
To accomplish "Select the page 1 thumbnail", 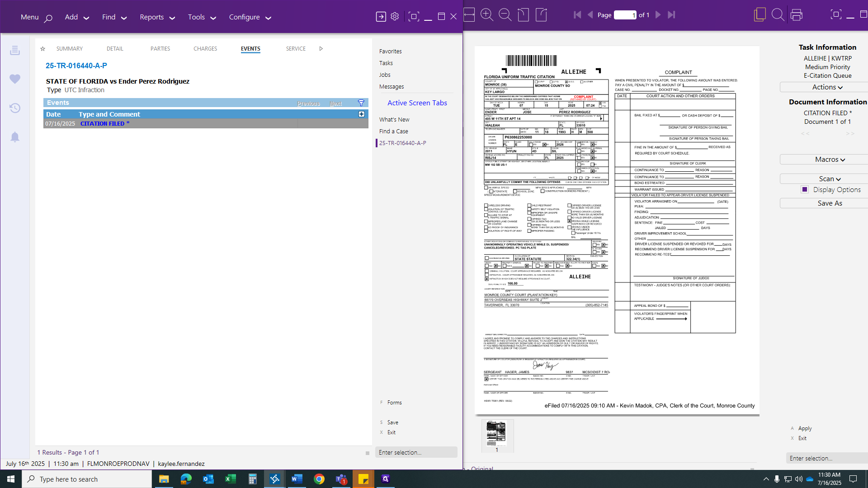I will point(497,434).
